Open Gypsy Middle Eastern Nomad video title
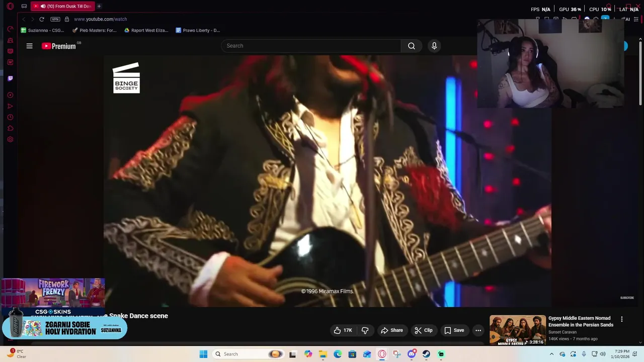Screen dimensions: 644x362 coord(581,321)
